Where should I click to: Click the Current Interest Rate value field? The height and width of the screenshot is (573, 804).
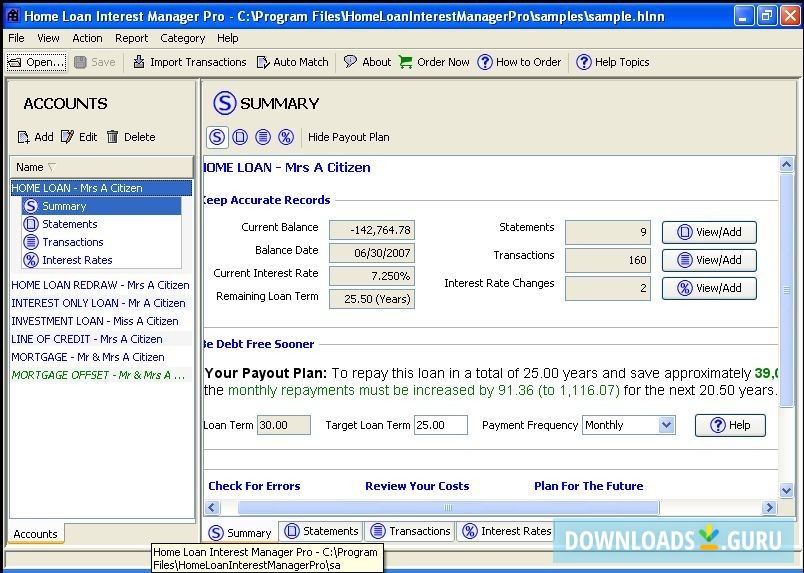pyautogui.click(x=372, y=276)
